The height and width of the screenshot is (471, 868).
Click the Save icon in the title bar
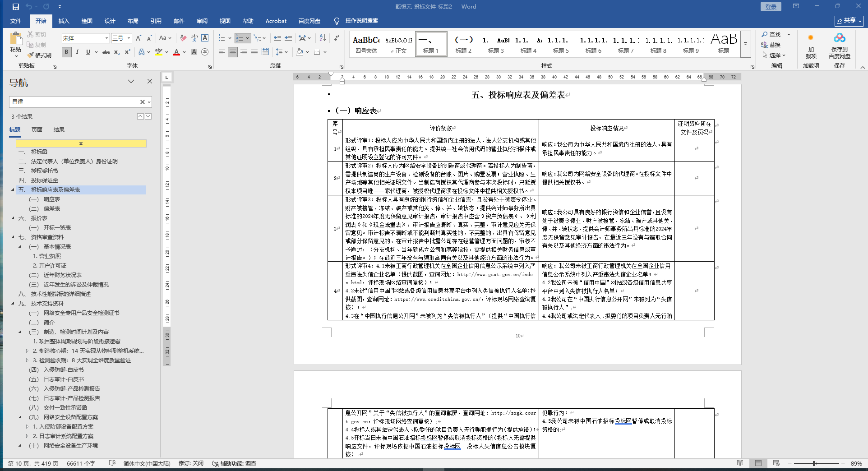(x=16, y=7)
